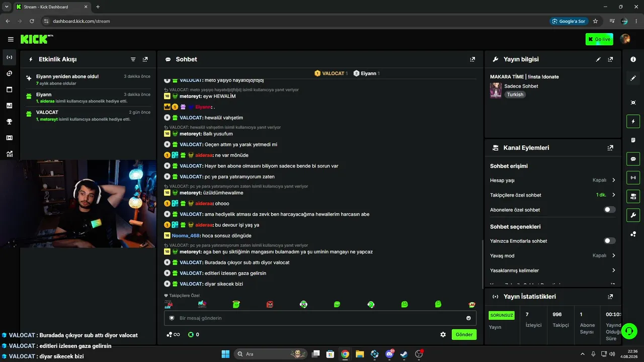Image resolution: width=644 pixels, height=362 pixels.
Task: Click the Google'a Sor button
Action: coord(569,21)
